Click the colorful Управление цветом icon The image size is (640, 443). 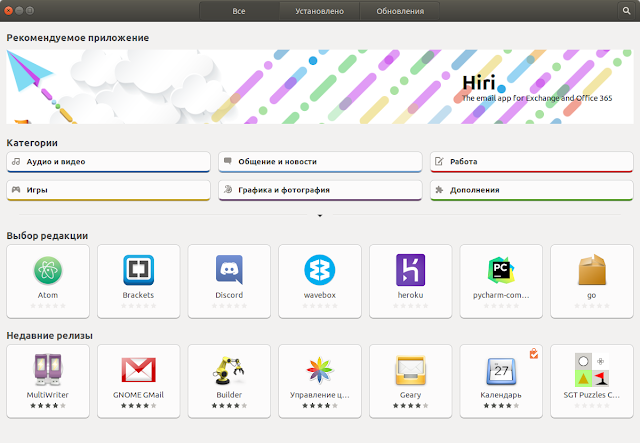pos(320,370)
